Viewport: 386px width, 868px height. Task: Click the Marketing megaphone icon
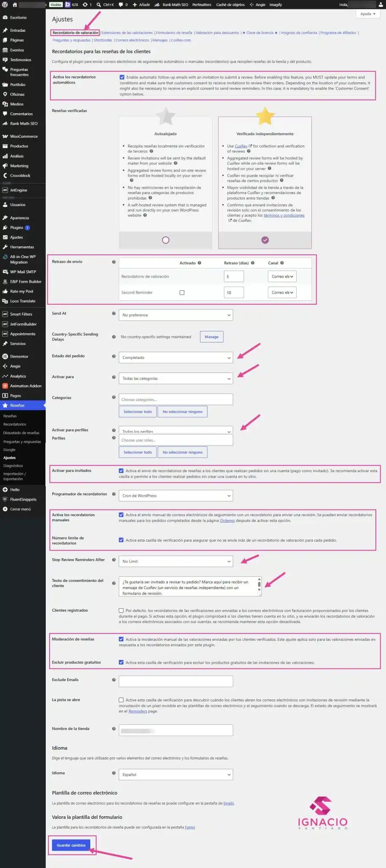point(5,166)
